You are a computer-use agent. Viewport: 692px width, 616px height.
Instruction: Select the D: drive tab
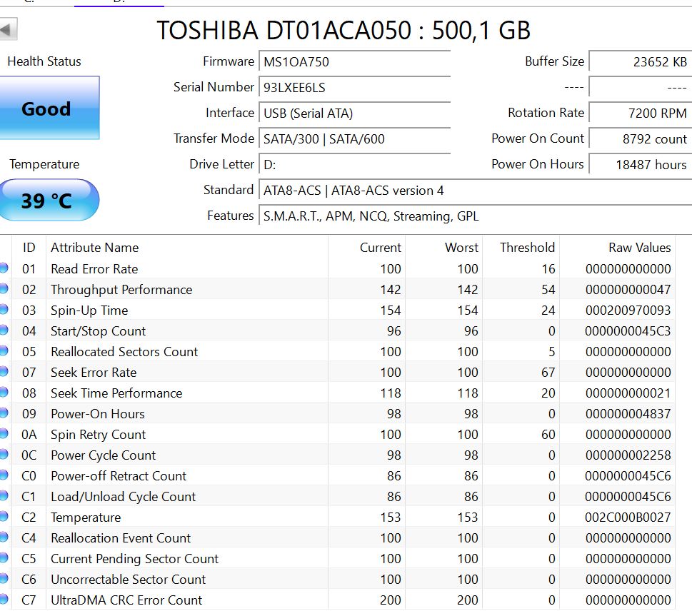tap(119, 2)
